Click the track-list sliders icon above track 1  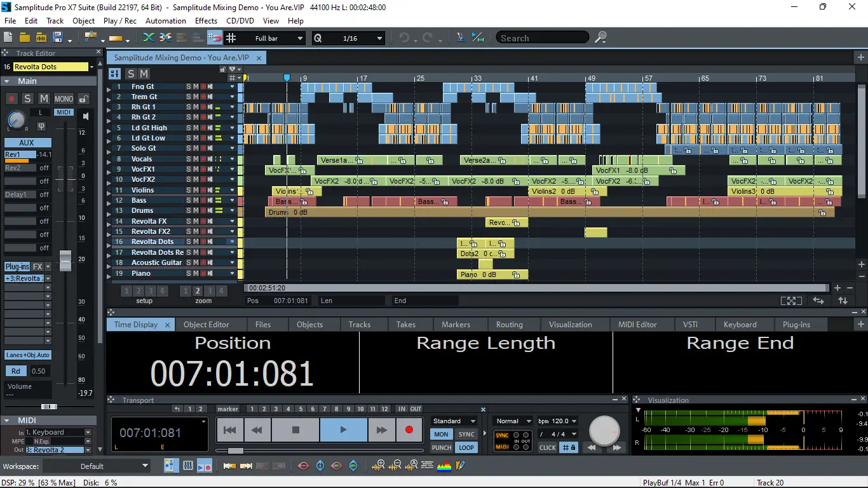[115, 74]
